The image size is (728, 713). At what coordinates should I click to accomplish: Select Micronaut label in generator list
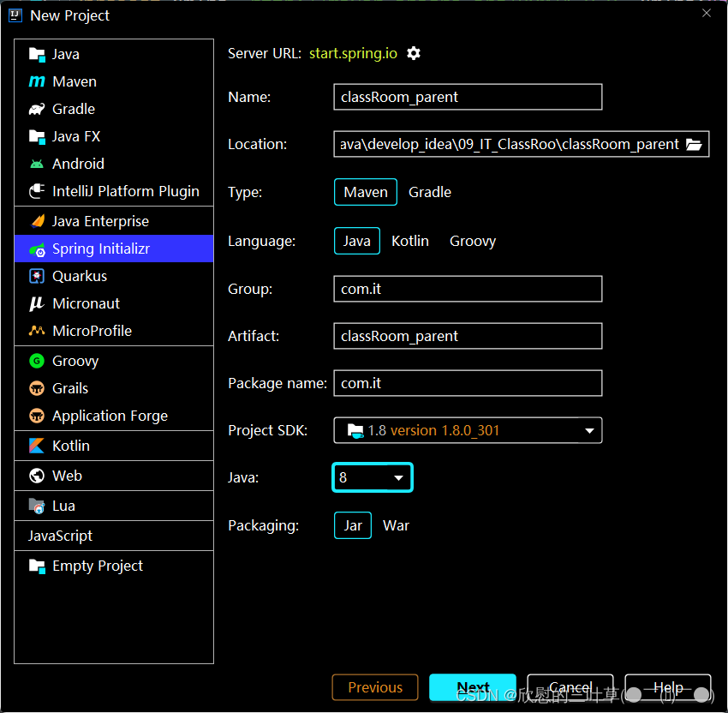pyautogui.click(x=87, y=303)
